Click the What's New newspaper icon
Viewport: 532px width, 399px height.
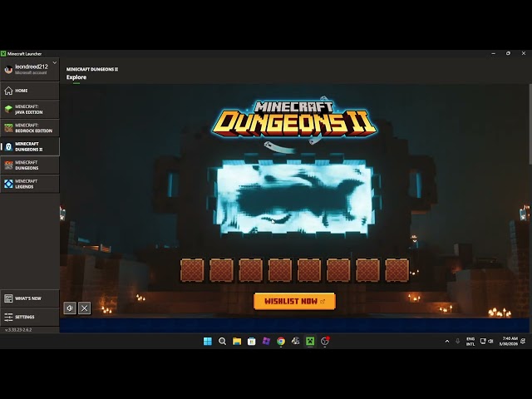[8, 298]
